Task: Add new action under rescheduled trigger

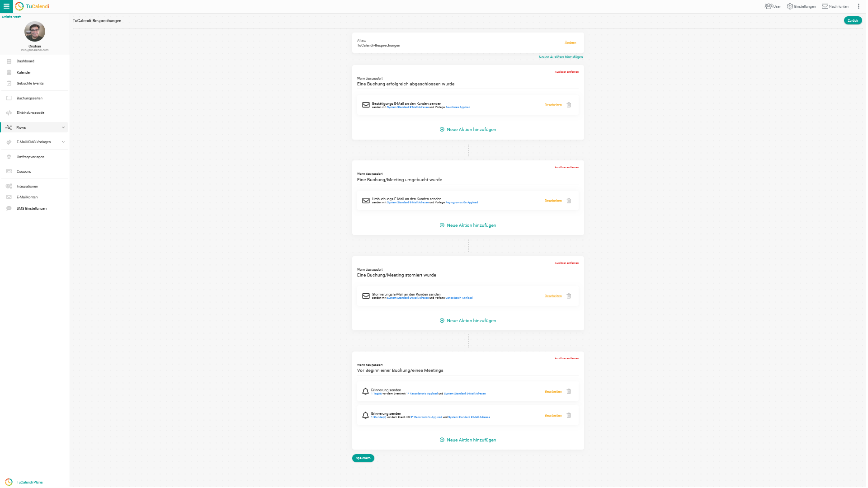Action: pos(468,225)
